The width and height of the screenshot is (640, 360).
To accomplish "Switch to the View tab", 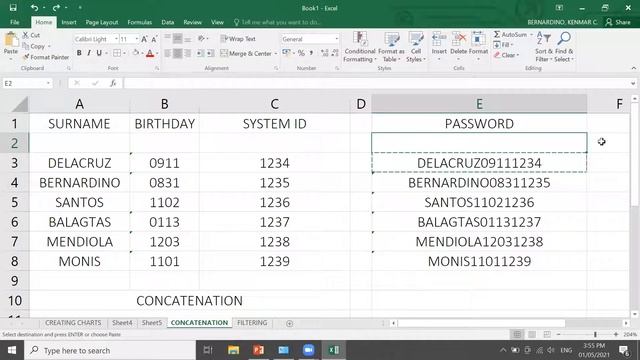I will (217, 22).
